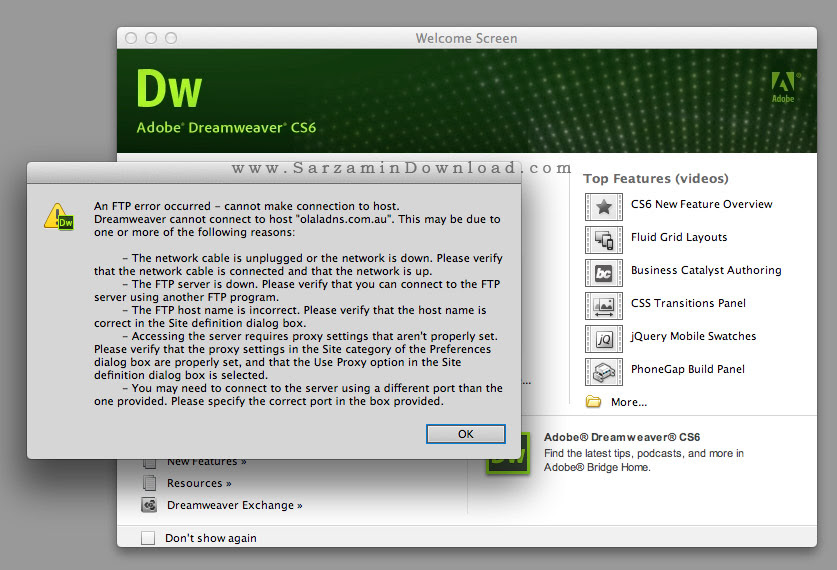Click the Dreamweaver Exchange icon

tap(149, 505)
